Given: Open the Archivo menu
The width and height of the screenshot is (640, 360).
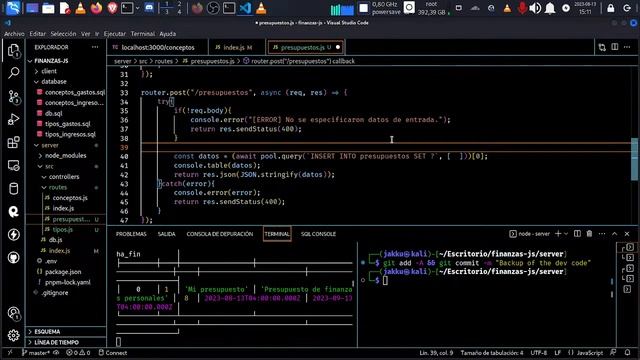Looking at the screenshot, I should coord(14,34).
